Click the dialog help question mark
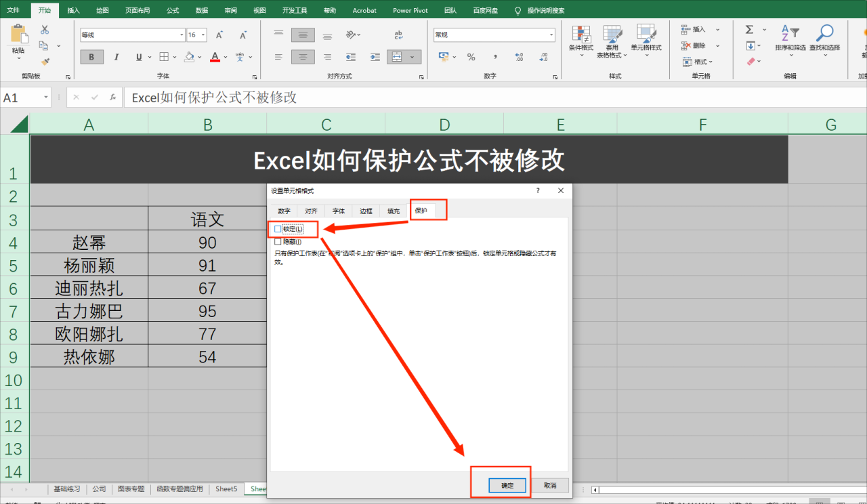 tap(538, 191)
